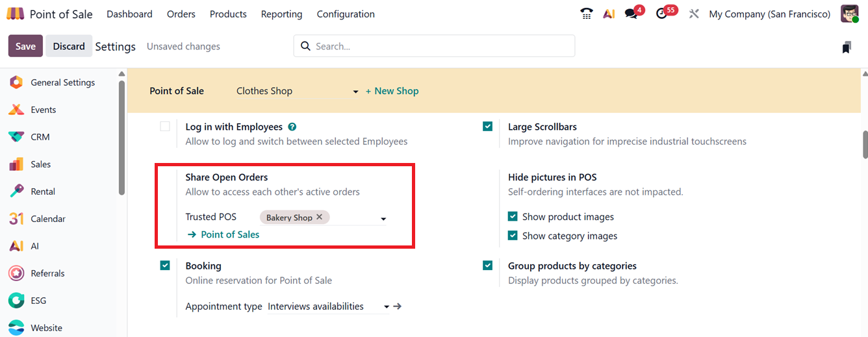The height and width of the screenshot is (337, 868).
Task: Open the Reporting menu
Action: pos(281,14)
